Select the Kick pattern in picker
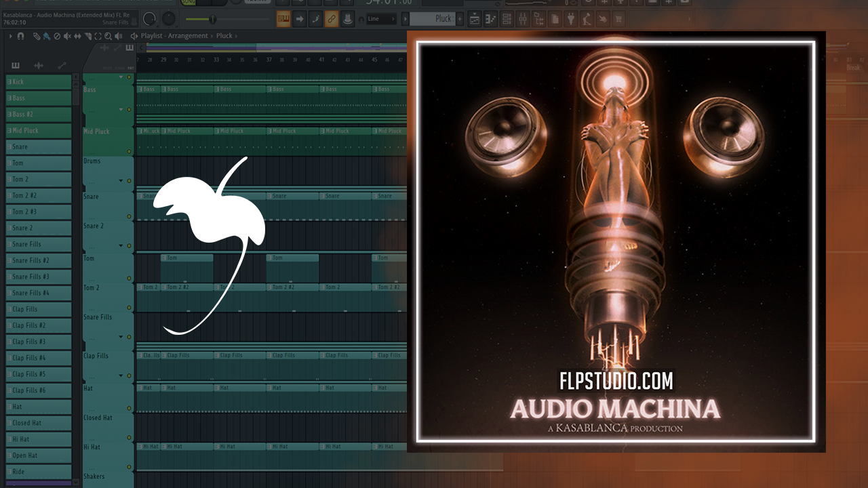Screen dimensions: 868x488 tap(39, 82)
